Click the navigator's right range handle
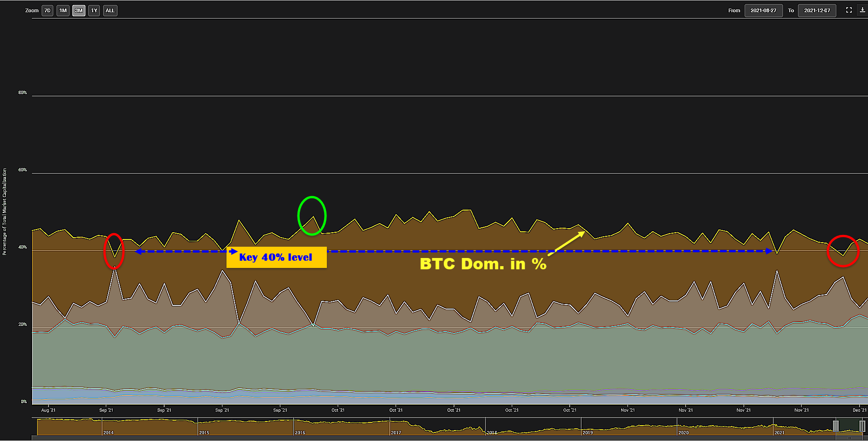The height and width of the screenshot is (441, 868). click(x=862, y=426)
